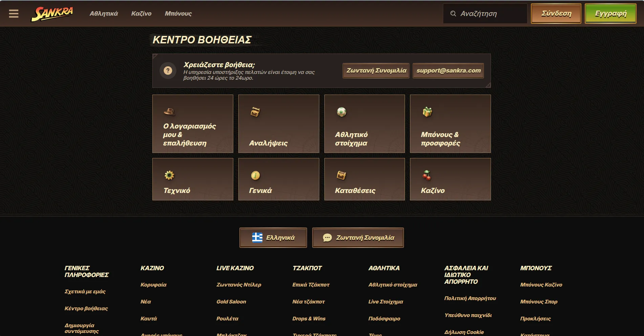This screenshot has width=644, height=336.
Task: Open the Αναλήψεις help category
Action: [x=279, y=124]
